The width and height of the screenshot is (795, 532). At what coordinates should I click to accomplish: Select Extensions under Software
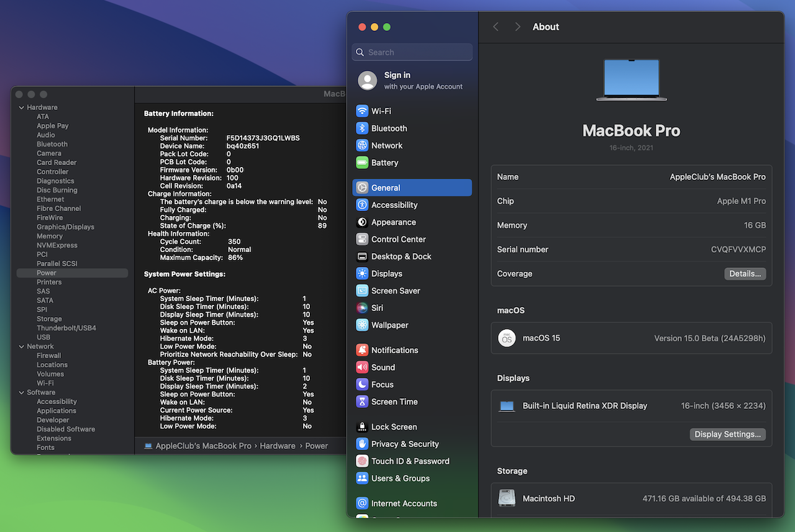(54, 438)
